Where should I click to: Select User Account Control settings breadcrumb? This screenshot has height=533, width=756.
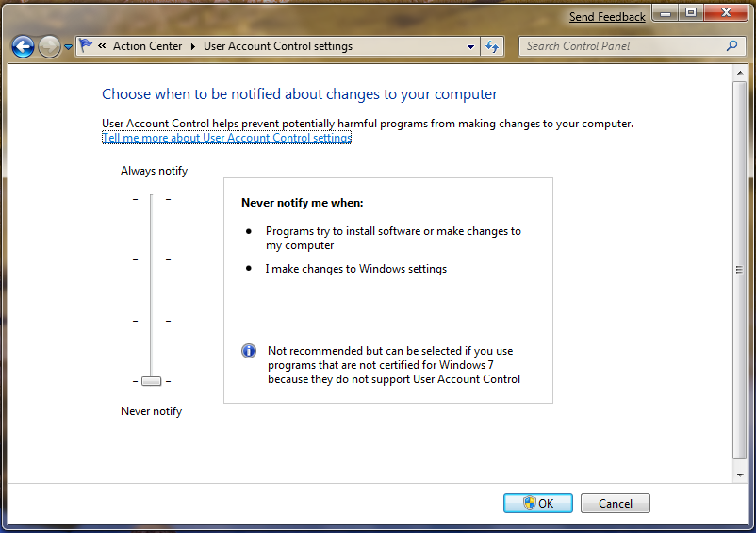tap(277, 46)
